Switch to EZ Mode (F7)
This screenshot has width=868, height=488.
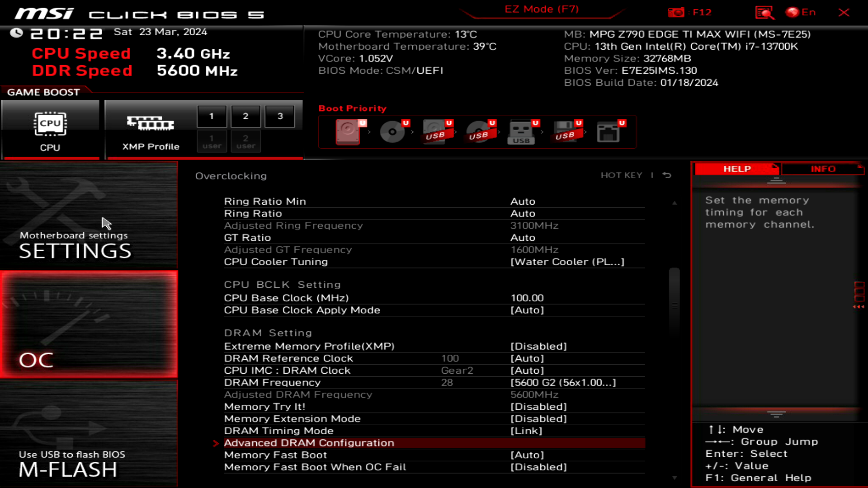[x=542, y=9]
